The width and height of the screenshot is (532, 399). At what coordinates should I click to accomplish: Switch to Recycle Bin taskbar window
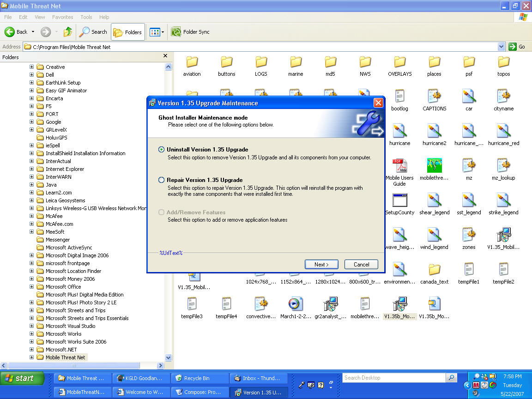pyautogui.click(x=199, y=378)
